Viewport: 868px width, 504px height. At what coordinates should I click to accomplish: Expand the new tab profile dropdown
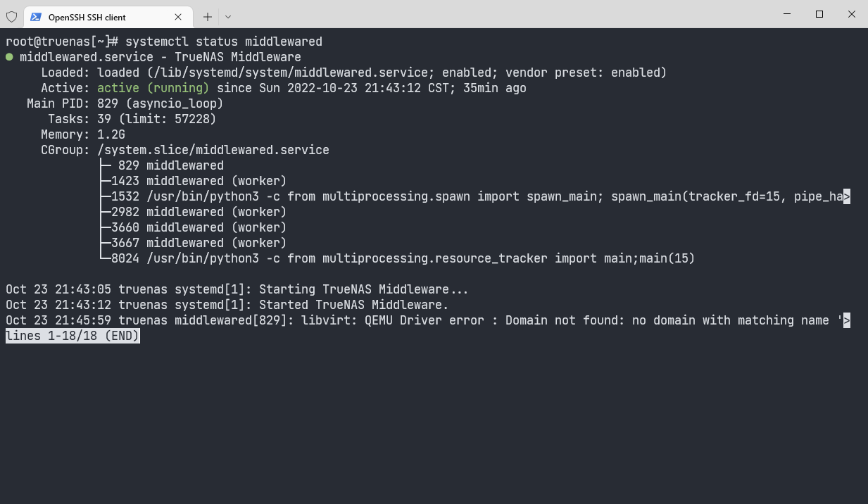[x=228, y=17]
